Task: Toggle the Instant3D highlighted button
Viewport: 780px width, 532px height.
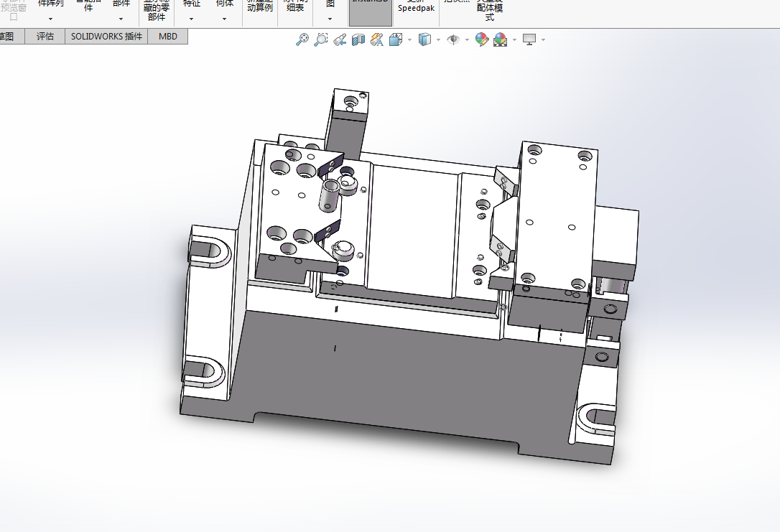Action: (x=371, y=12)
